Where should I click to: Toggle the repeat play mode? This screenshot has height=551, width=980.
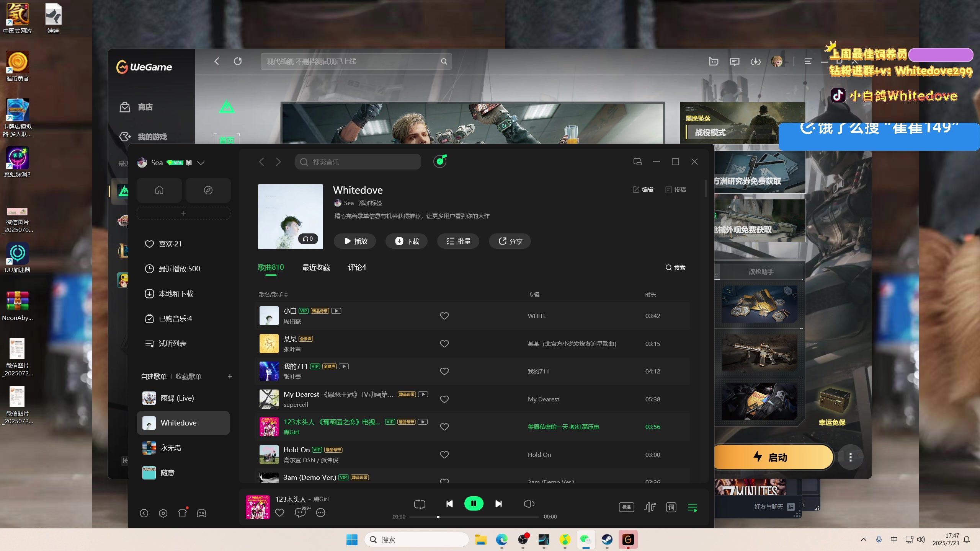(x=420, y=504)
